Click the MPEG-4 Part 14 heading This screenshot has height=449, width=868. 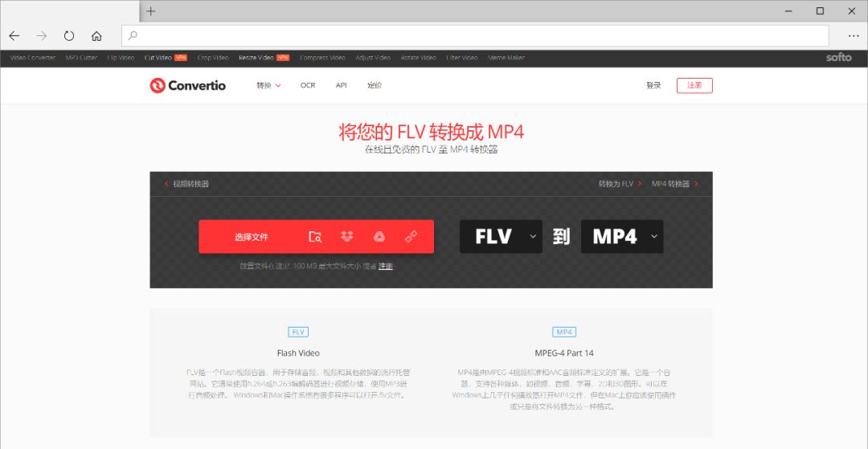[x=564, y=353]
